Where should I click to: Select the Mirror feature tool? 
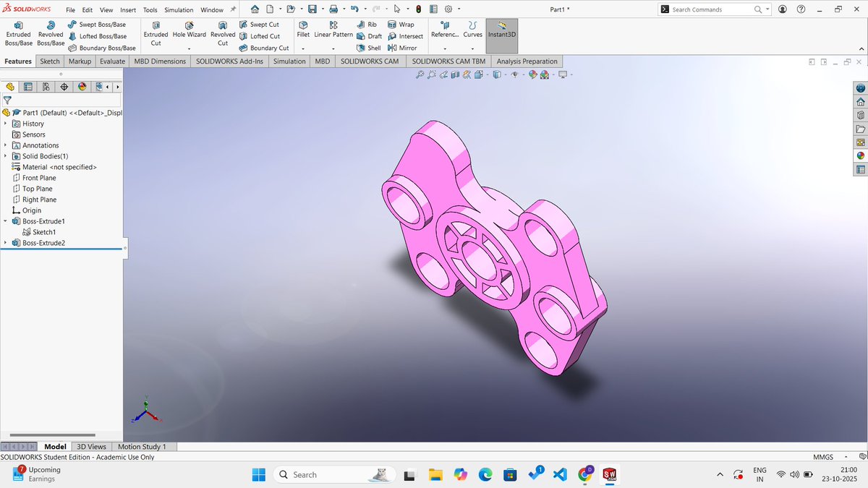pos(402,48)
